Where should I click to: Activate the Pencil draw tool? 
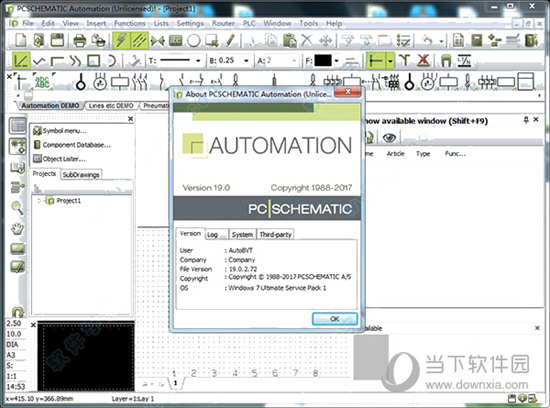point(230,40)
